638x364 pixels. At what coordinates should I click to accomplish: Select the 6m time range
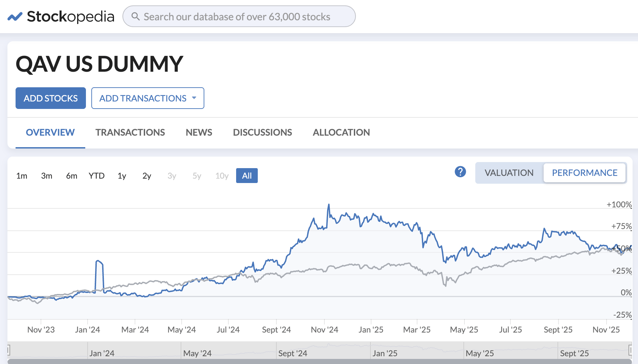[71, 176]
